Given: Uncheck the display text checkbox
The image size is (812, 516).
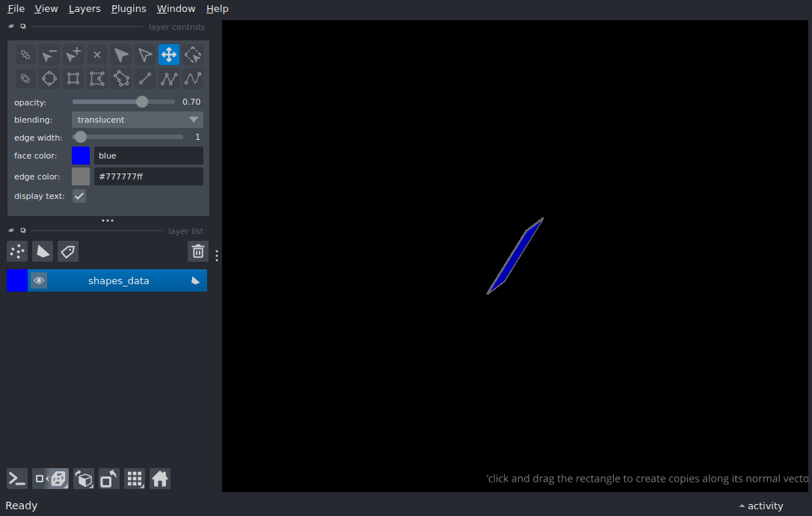Looking at the screenshot, I should [x=79, y=196].
